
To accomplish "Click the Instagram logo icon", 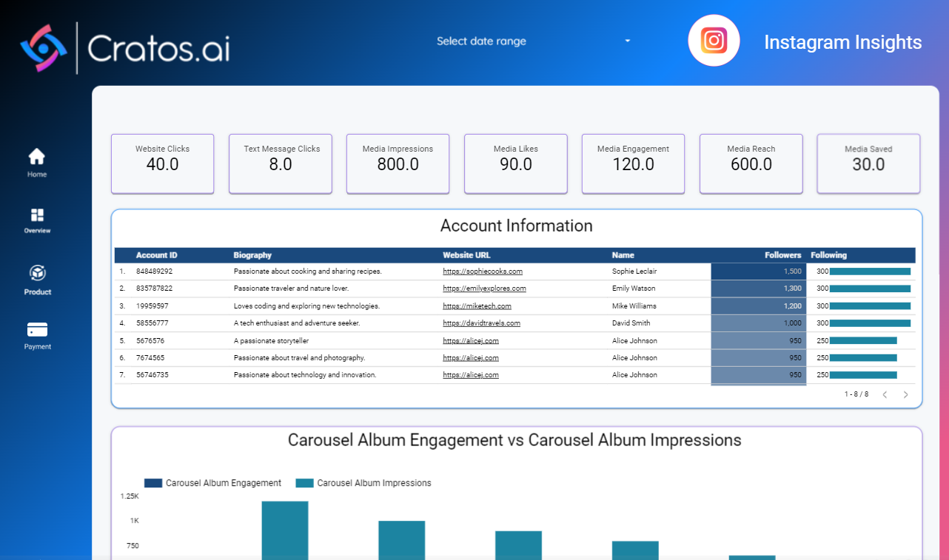I will [714, 41].
